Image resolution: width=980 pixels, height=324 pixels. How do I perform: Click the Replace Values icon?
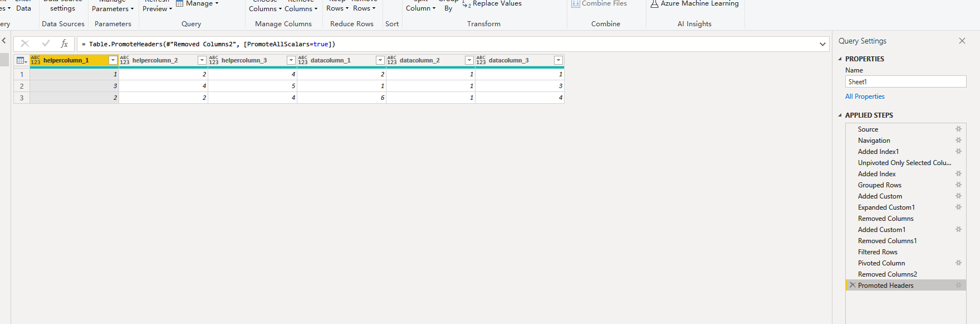(467, 4)
